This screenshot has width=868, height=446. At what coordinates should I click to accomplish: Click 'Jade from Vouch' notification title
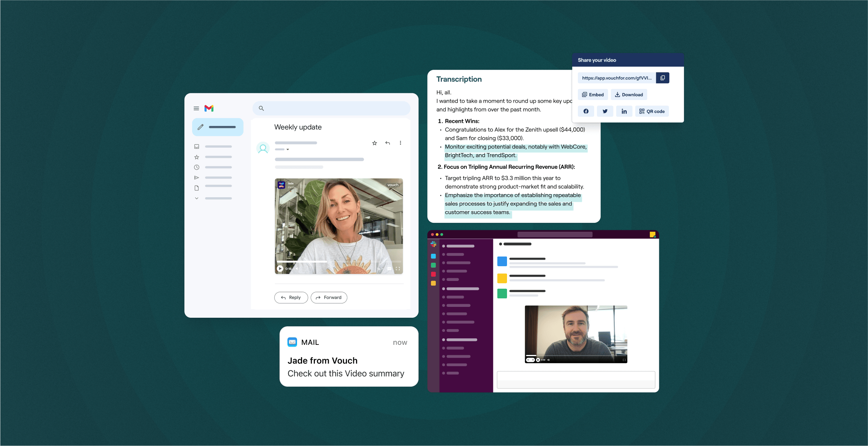[323, 361]
